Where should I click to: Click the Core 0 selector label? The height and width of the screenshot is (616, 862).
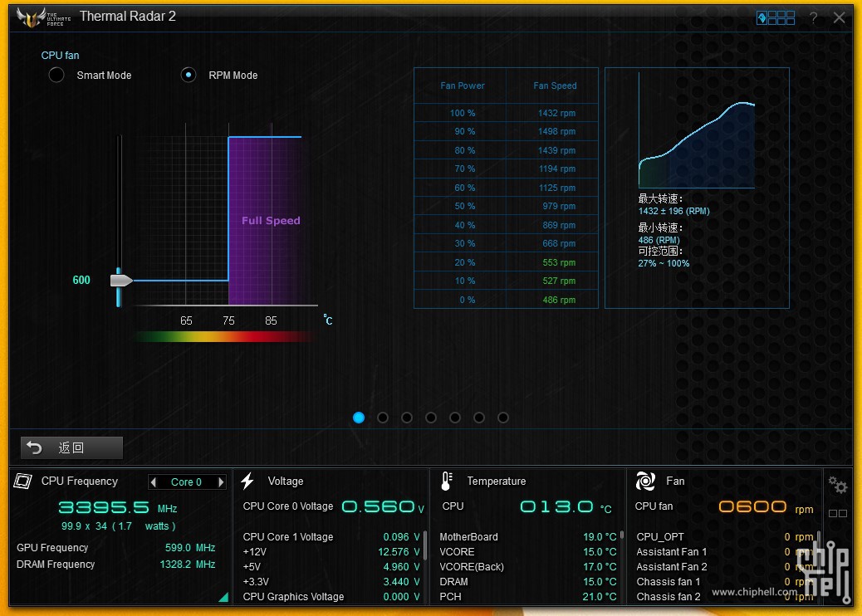[186, 482]
